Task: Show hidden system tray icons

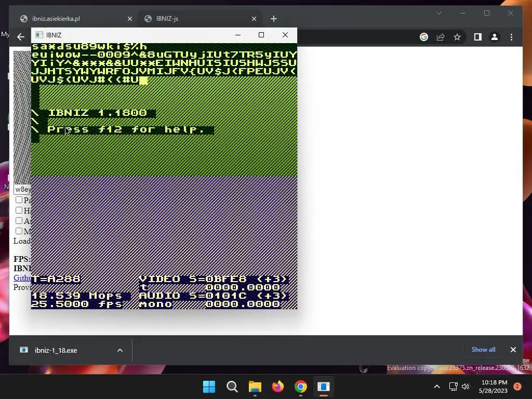Action: [x=437, y=387]
